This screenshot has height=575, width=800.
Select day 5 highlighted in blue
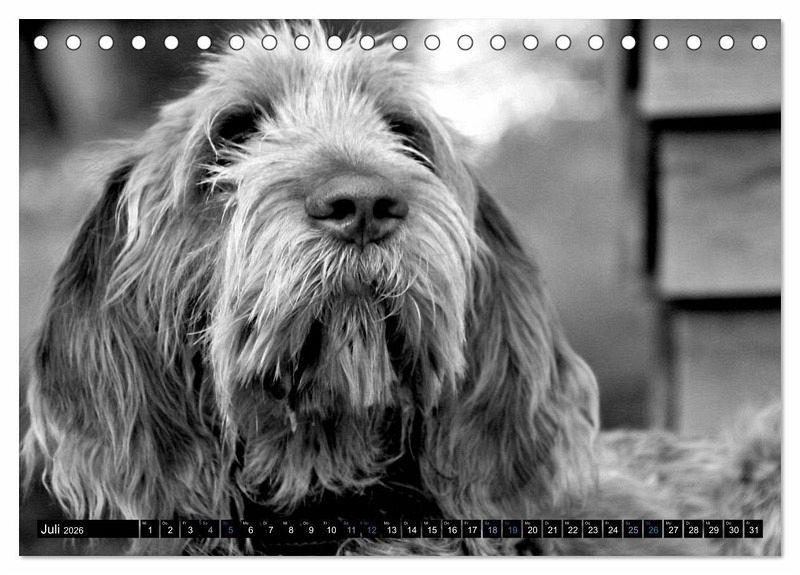[x=230, y=530]
